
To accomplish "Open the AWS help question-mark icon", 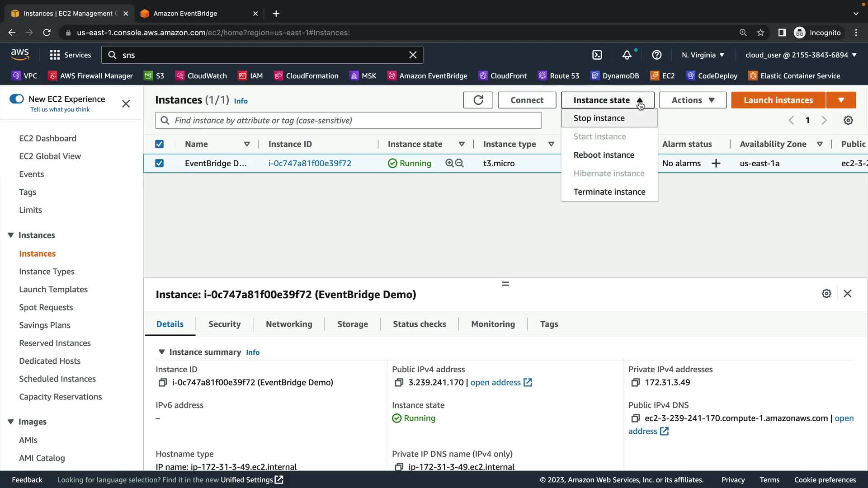I will [x=656, y=55].
